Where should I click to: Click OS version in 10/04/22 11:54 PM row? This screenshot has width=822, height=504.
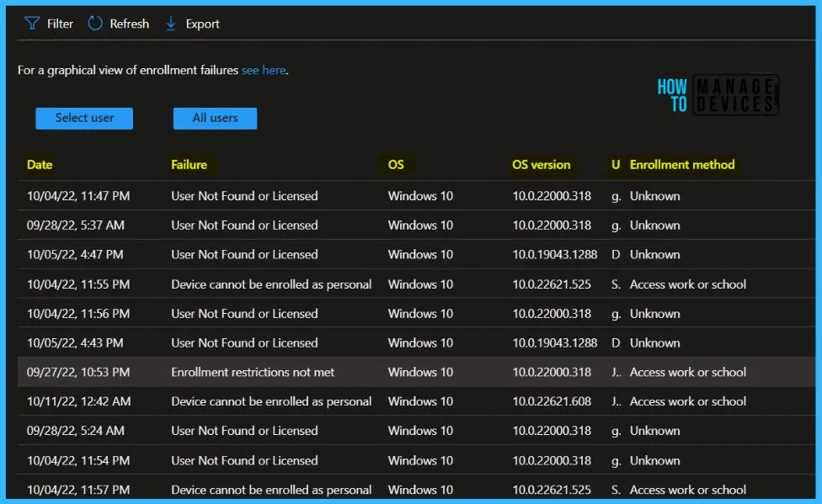(x=552, y=460)
